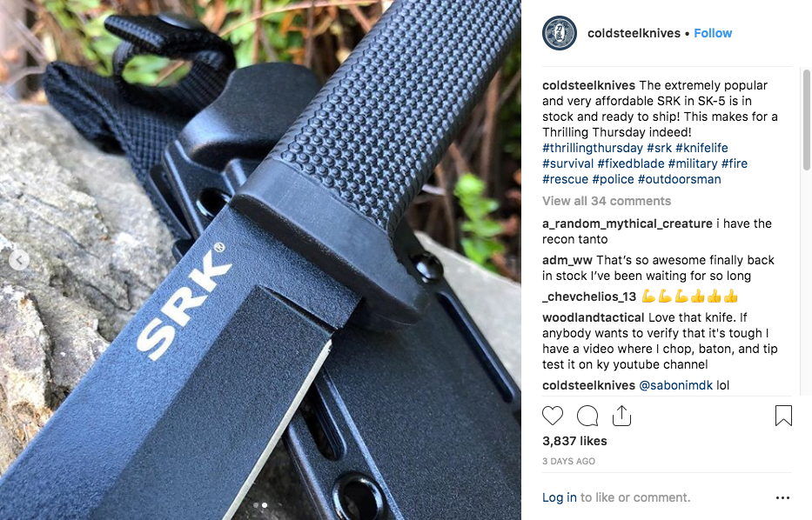Click the share post icon
The image size is (812, 520).
click(x=621, y=416)
